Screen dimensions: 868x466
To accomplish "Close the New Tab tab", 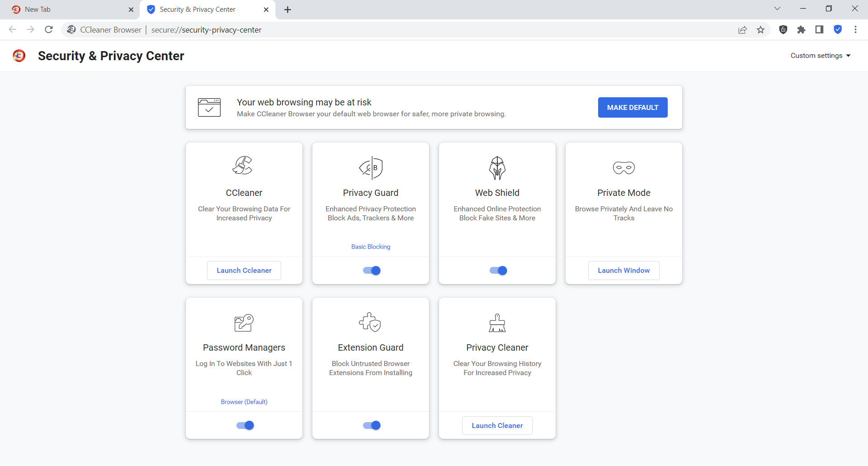I will pyautogui.click(x=131, y=10).
